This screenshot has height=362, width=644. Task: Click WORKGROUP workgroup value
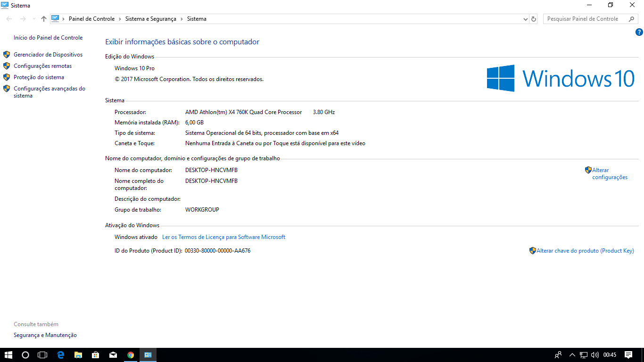pos(202,210)
